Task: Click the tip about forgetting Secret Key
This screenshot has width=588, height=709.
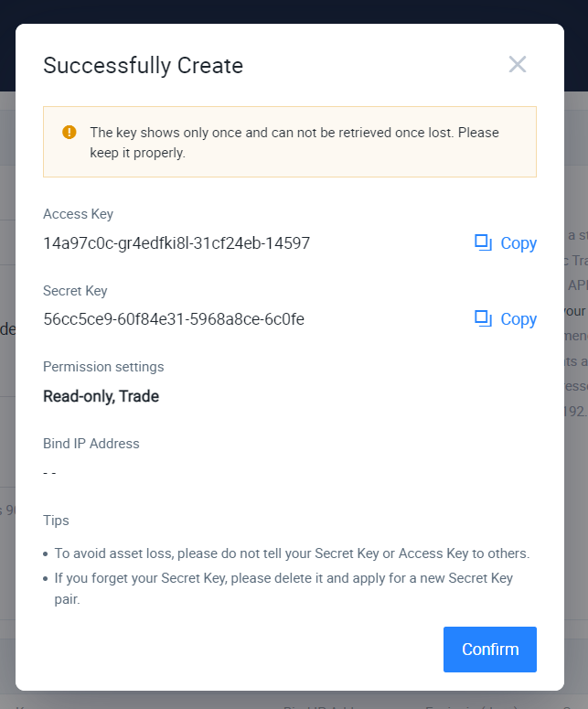Action: 283,586
